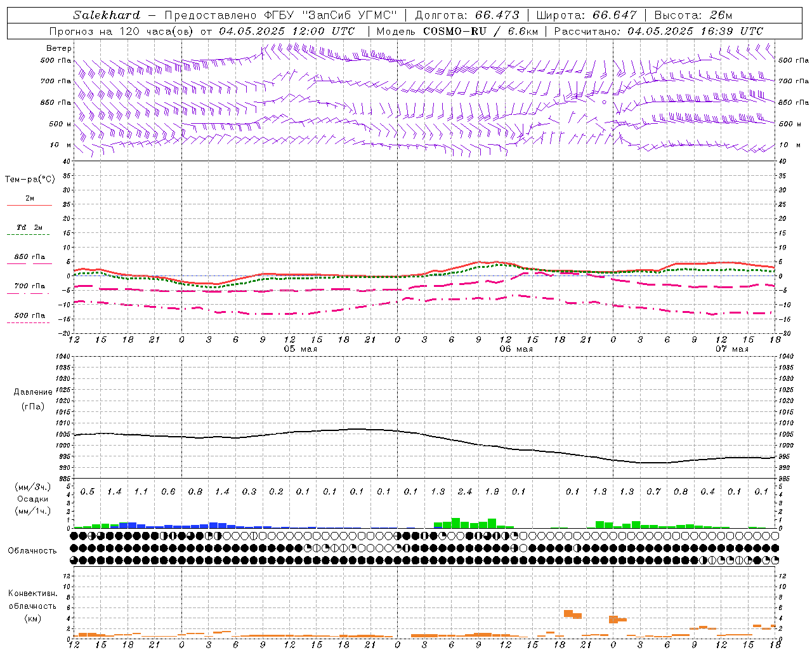The image size is (812, 650).
Task: Click the precipitation value 1.1
Action: 141,492
